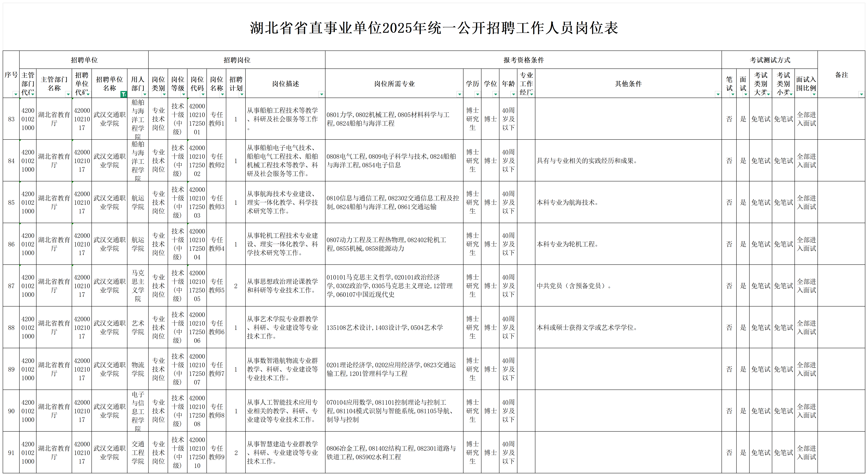Screen dimensions: 868x476
Task: Select the major cell starting 0806冶金工程
Action: pos(394,453)
